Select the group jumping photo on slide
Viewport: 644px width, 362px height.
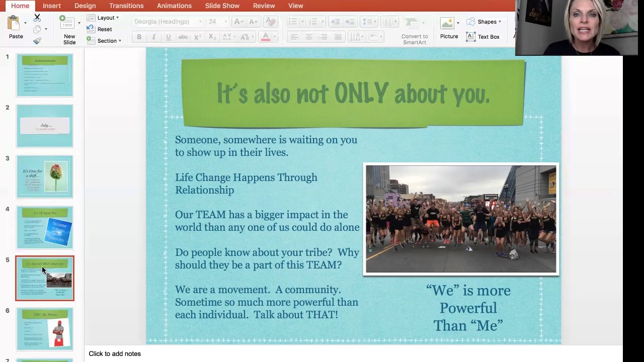[x=461, y=219]
